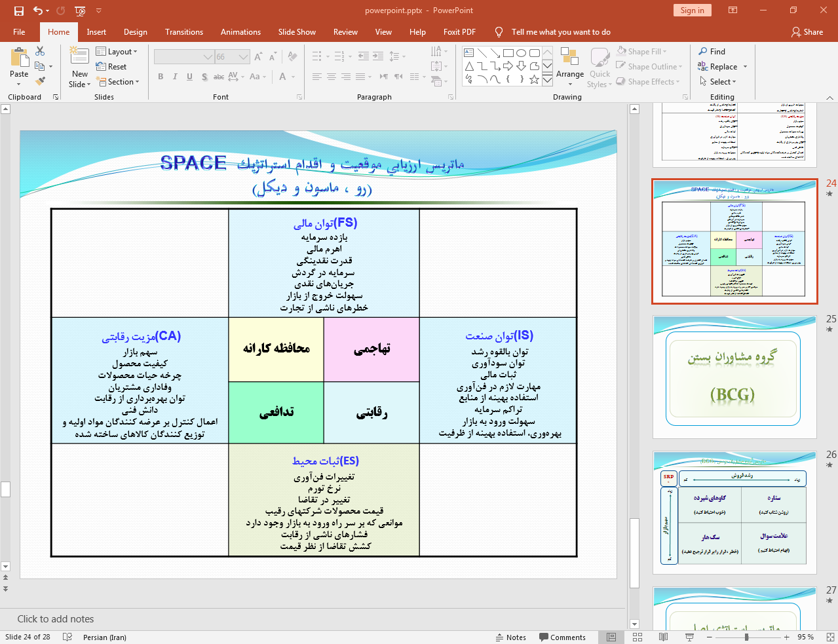Click the Format Painter brush icon

(x=40, y=81)
